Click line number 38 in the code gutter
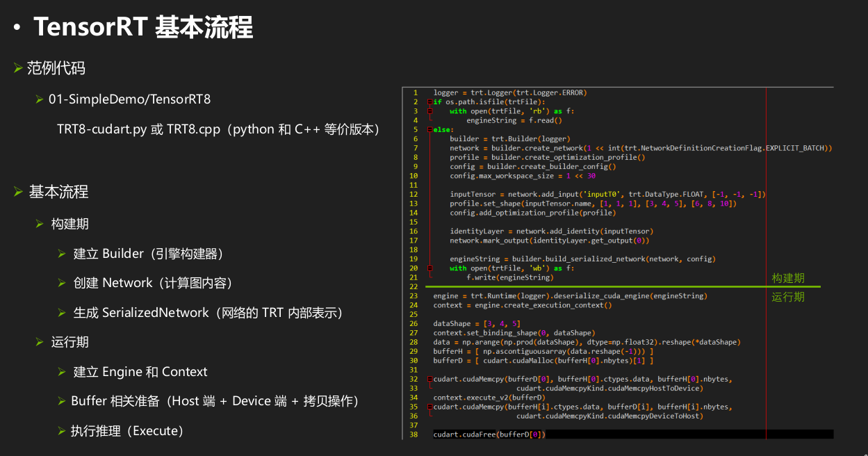Viewport: 868px width, 456px height. coord(413,434)
